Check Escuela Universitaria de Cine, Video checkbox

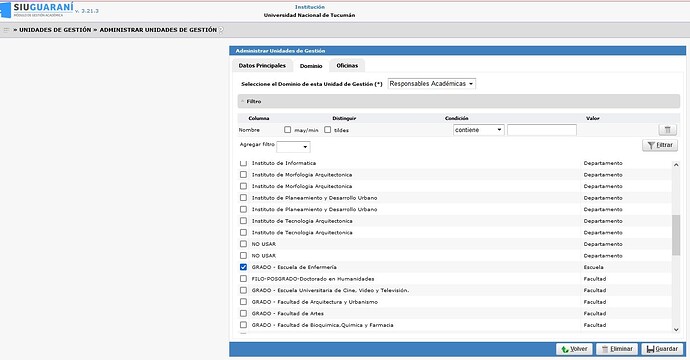pyautogui.click(x=243, y=290)
